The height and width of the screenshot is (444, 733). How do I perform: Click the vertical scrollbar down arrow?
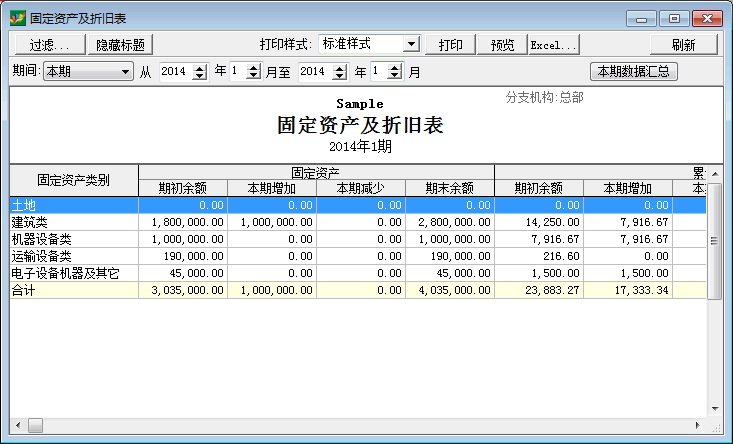[x=714, y=407]
